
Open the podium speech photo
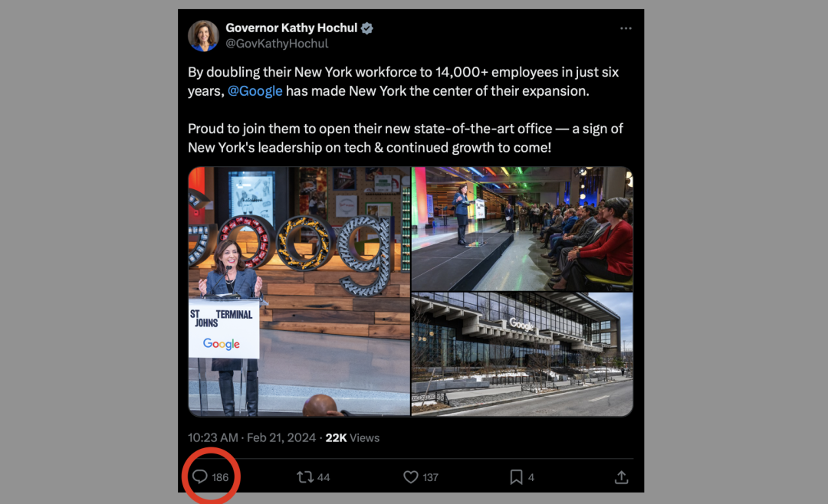coord(299,291)
